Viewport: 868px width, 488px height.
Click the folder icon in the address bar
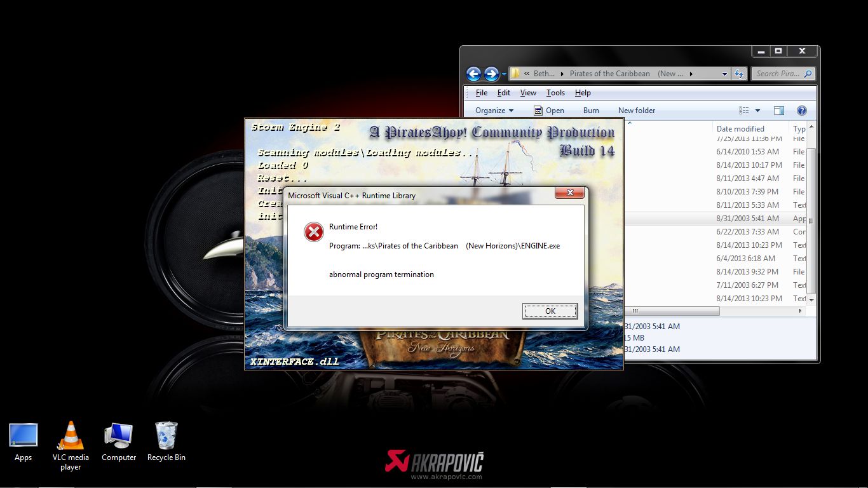(515, 74)
